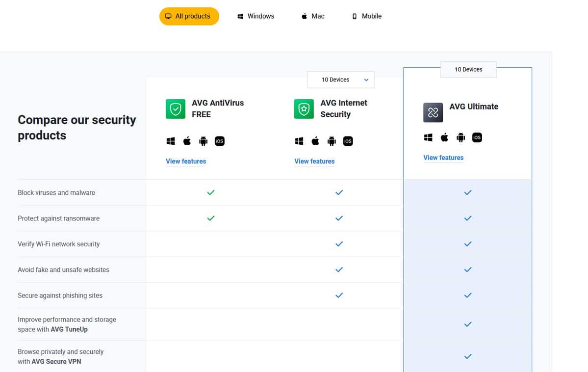The image size is (588, 372).
Task: Click the AVG Internet Security shield logo
Action: [304, 109]
